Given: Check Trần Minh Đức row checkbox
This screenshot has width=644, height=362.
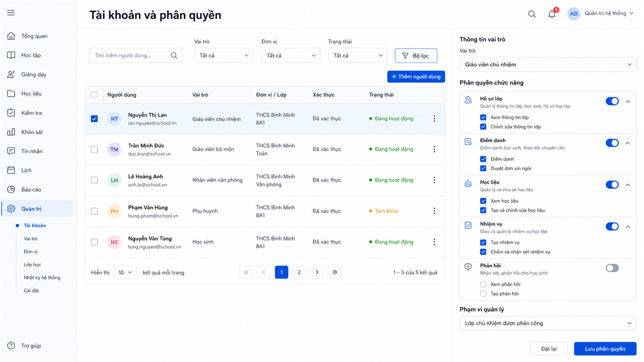Looking at the screenshot, I should pos(94,149).
